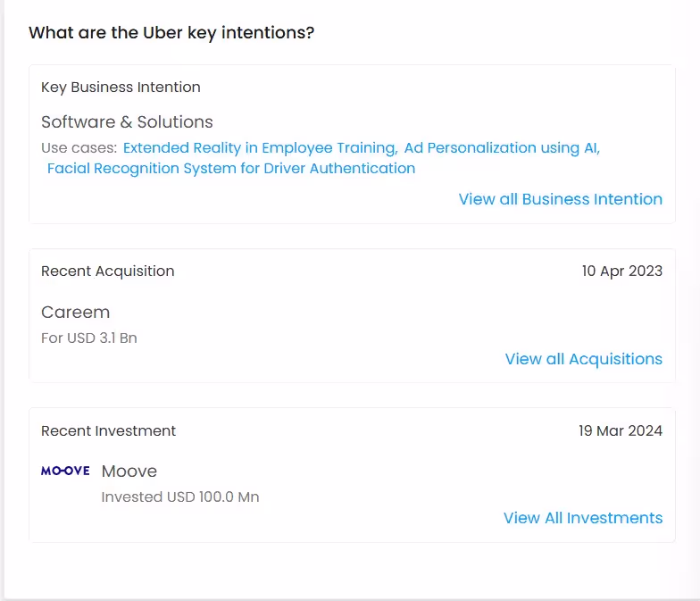
Task: Click the 10 Apr 2023 acquisition date
Action: (x=622, y=271)
